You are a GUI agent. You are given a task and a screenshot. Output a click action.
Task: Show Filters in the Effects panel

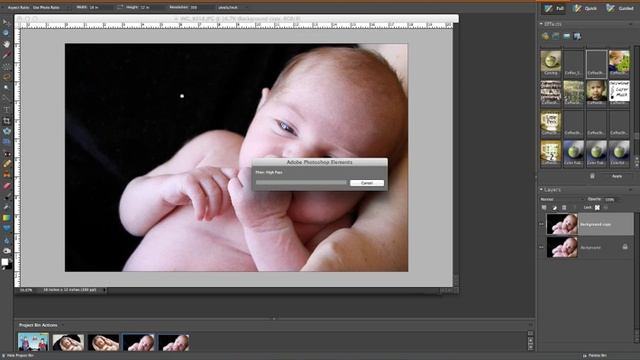pos(545,36)
